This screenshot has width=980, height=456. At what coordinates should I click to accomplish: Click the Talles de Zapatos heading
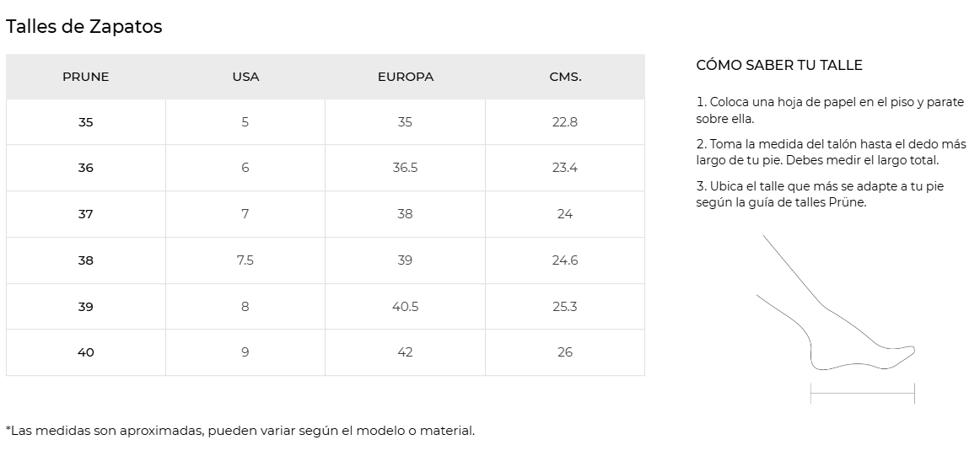(x=83, y=27)
